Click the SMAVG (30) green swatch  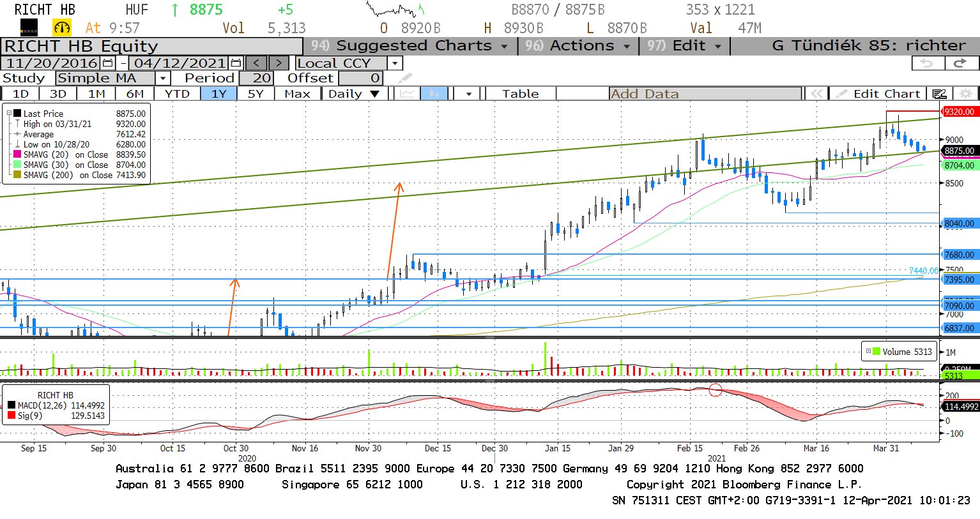point(18,165)
